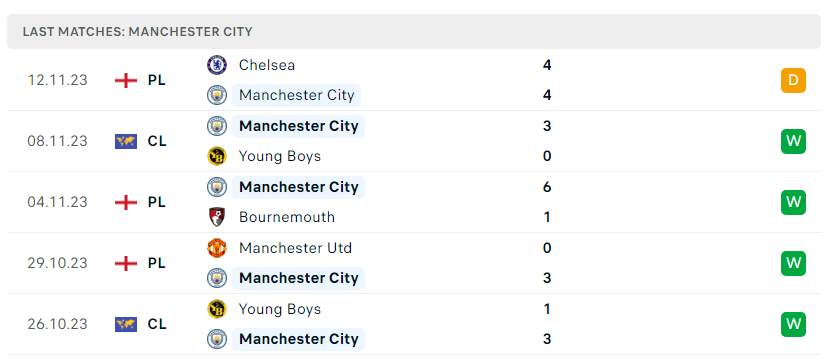
Task: Click CL league label on 26.10.23 row
Action: click(157, 324)
